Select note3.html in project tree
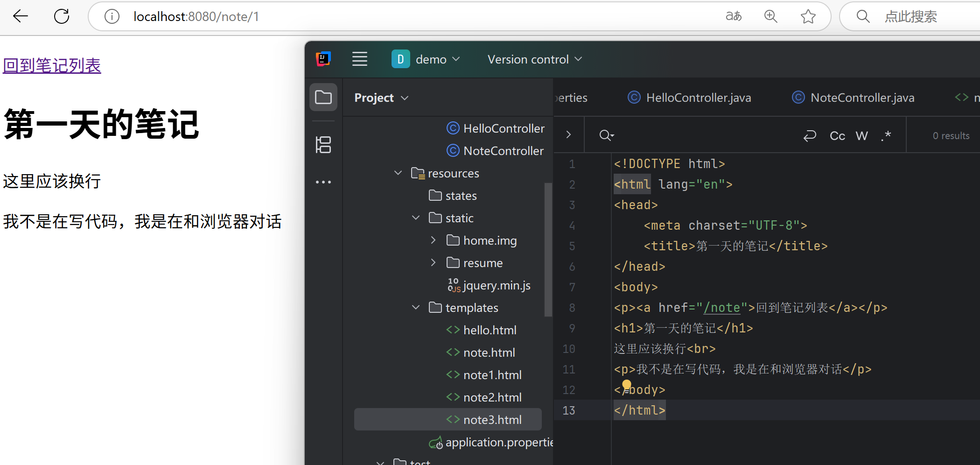This screenshot has width=980, height=465. (x=448, y=420)
